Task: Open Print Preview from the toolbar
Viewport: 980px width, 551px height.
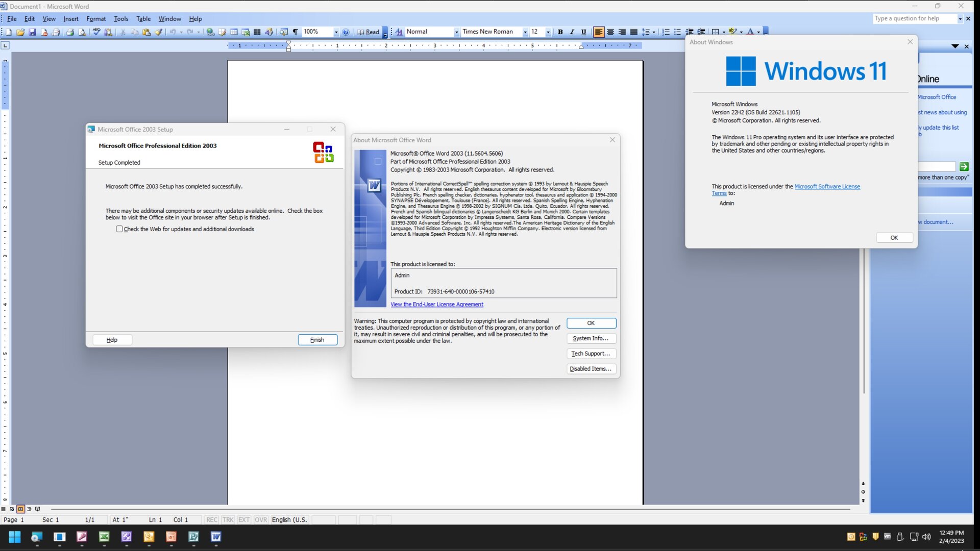Action: pos(82,32)
